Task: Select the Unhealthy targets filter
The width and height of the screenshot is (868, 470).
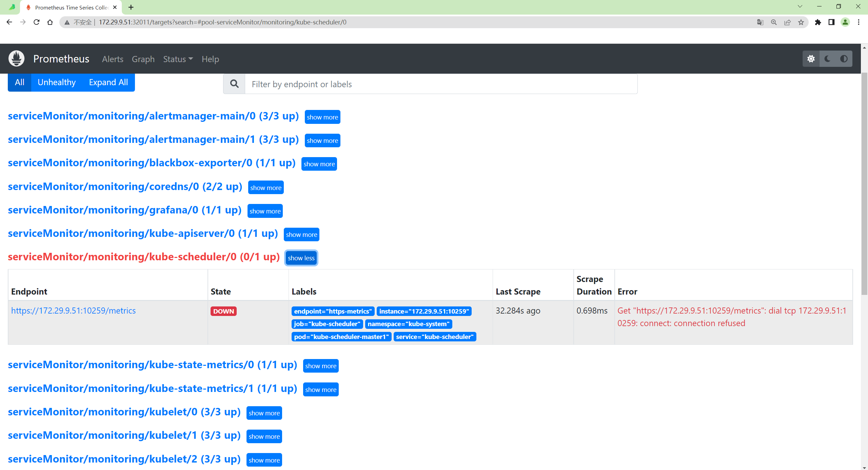Action: click(57, 82)
